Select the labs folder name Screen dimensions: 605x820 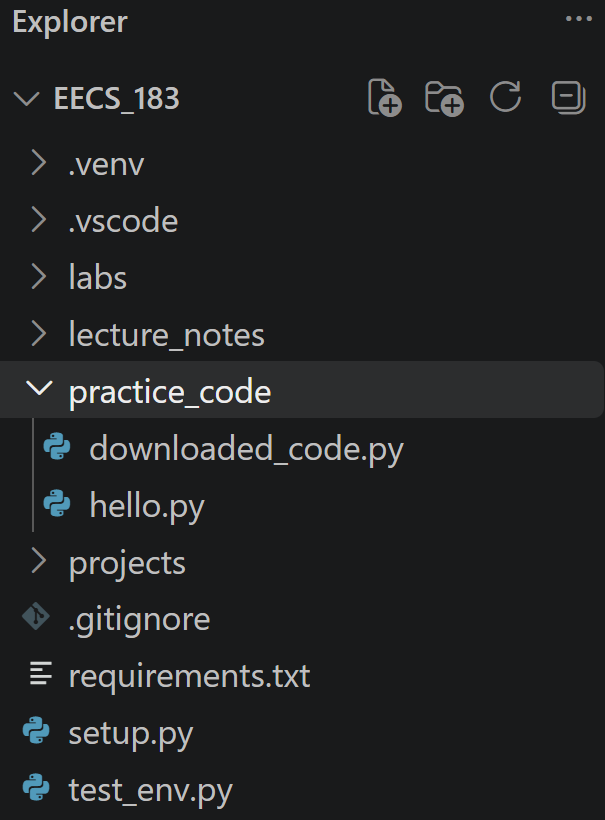[x=98, y=277]
